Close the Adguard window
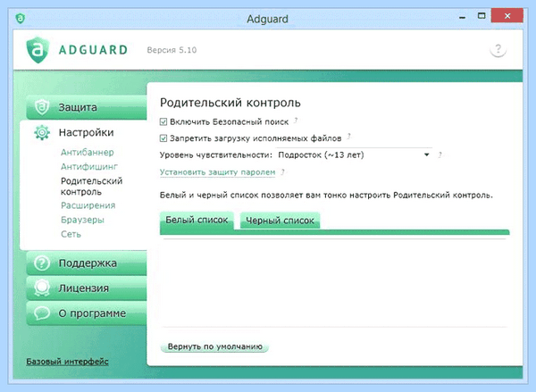 coord(507,16)
